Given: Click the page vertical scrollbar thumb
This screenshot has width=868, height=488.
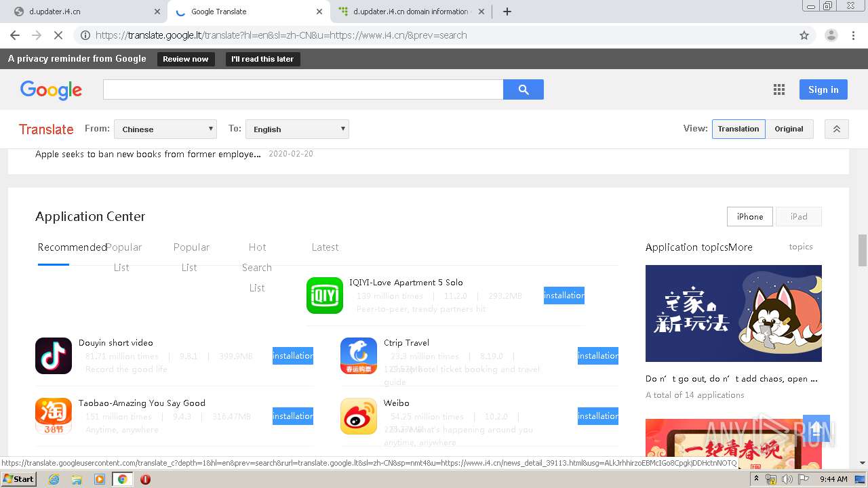Looking at the screenshot, I should pos(863,250).
